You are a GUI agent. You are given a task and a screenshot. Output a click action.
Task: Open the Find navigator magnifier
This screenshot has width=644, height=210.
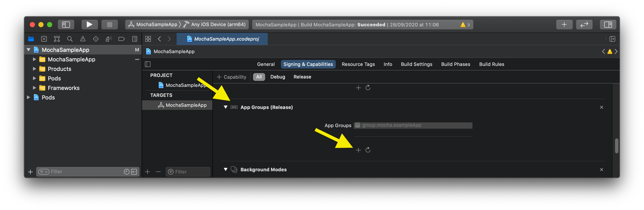pyautogui.click(x=70, y=39)
